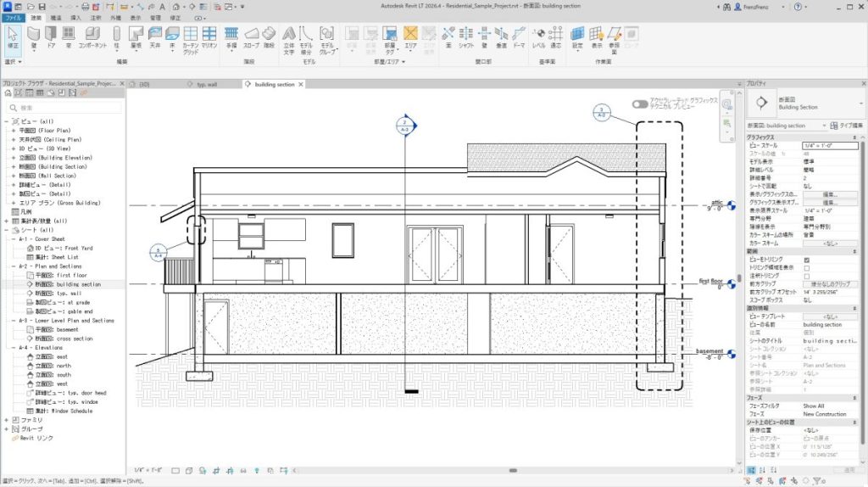Expand the 平面図 (Floor Plan) tree node
Screen dimensions: 868x487
14,131
